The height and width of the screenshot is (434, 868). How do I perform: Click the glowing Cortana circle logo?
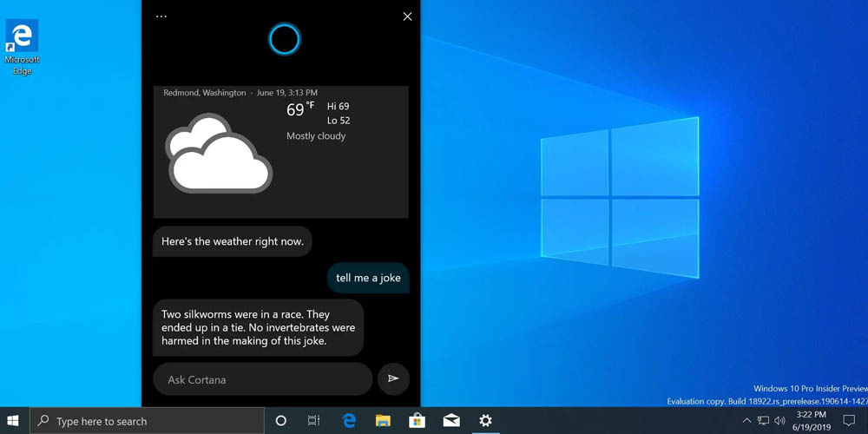[x=285, y=39]
